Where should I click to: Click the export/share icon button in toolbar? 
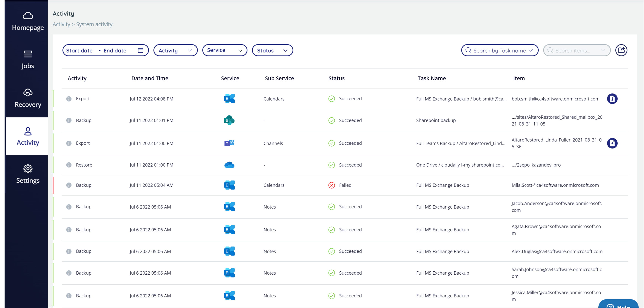point(621,50)
